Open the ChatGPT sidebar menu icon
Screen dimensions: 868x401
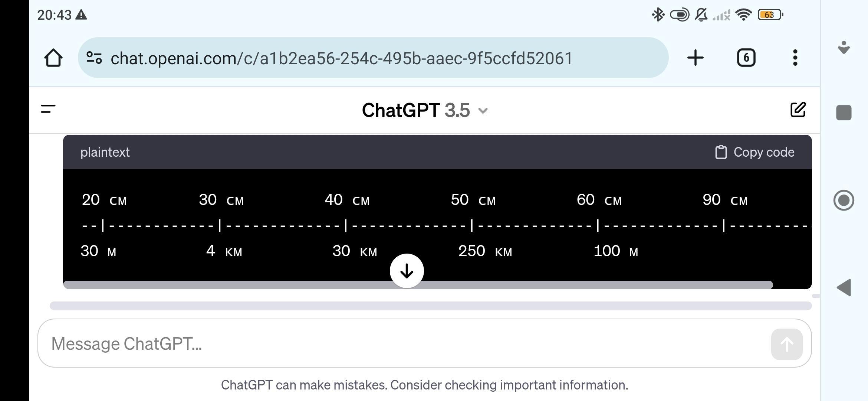pos(48,109)
